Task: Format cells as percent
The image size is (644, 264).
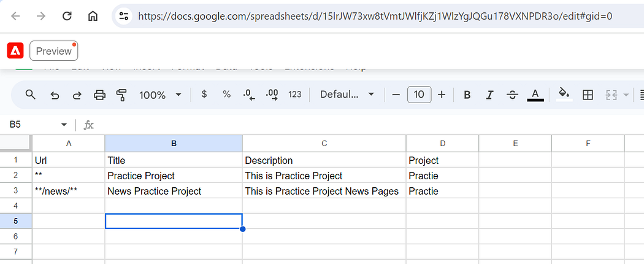Action: pyautogui.click(x=227, y=94)
